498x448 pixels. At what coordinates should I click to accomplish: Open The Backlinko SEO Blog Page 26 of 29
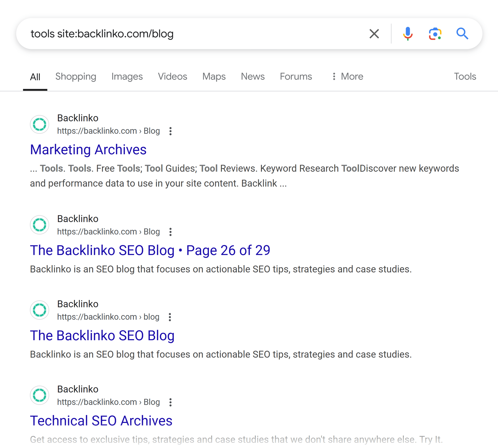tap(150, 250)
